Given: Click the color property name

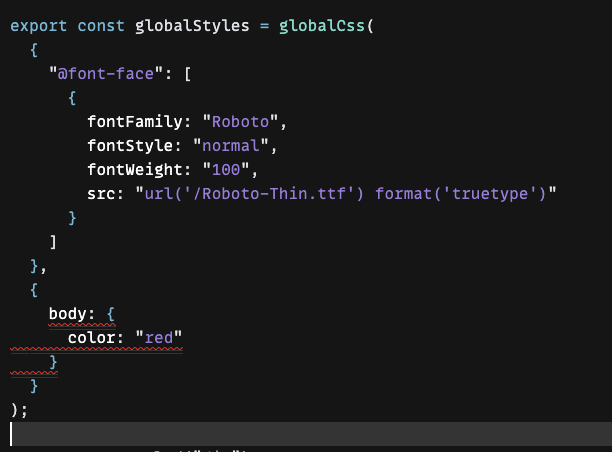Looking at the screenshot, I should click(91, 338).
